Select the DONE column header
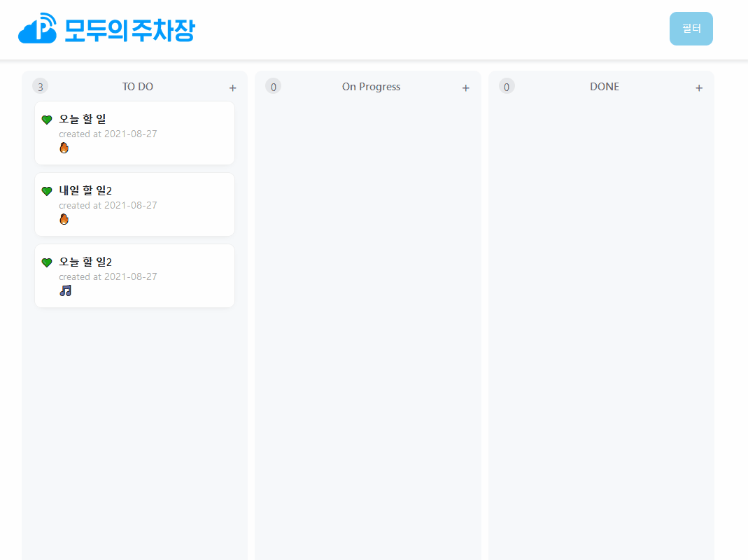Viewport: 748px width, 560px height. click(604, 86)
